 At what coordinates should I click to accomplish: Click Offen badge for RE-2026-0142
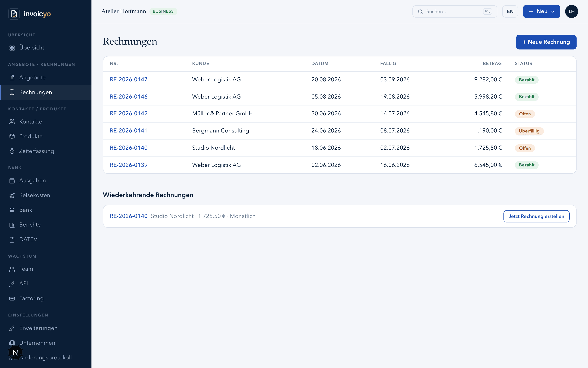pyautogui.click(x=525, y=114)
